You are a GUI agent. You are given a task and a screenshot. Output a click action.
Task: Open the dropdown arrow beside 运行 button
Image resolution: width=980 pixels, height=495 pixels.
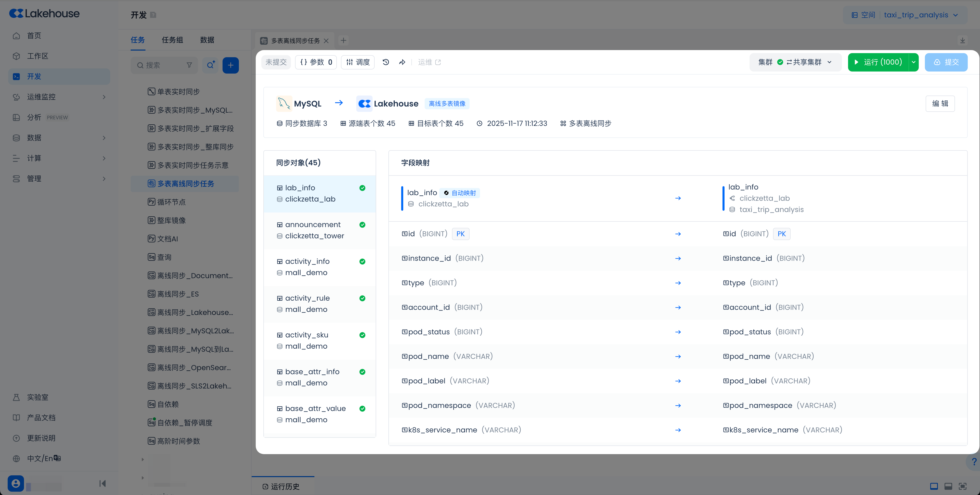pos(913,62)
